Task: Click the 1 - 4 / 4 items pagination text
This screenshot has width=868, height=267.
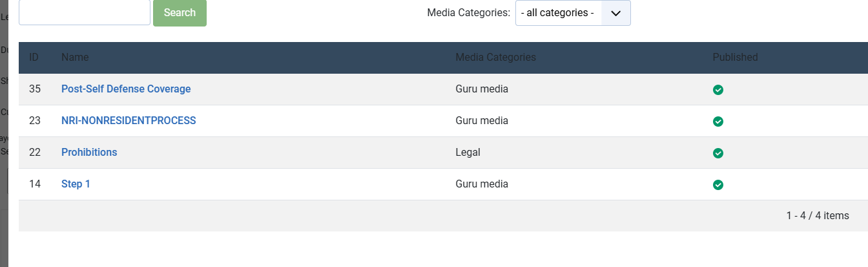Action: point(817,216)
